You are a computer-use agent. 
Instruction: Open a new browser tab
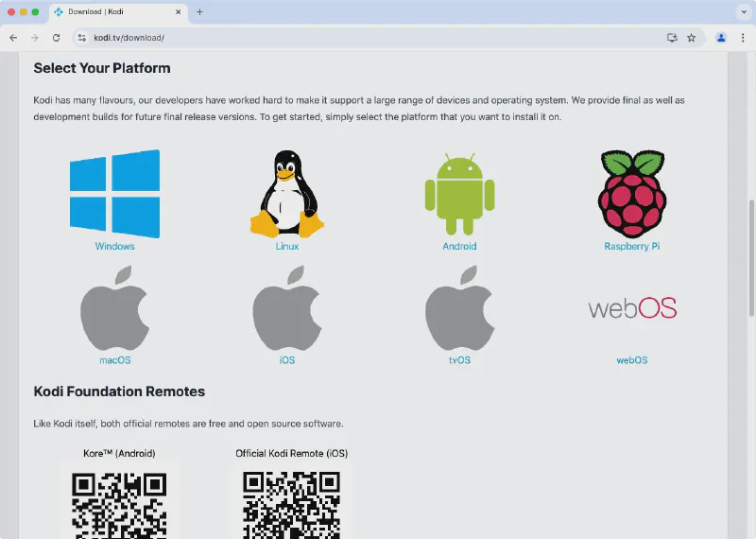point(199,12)
